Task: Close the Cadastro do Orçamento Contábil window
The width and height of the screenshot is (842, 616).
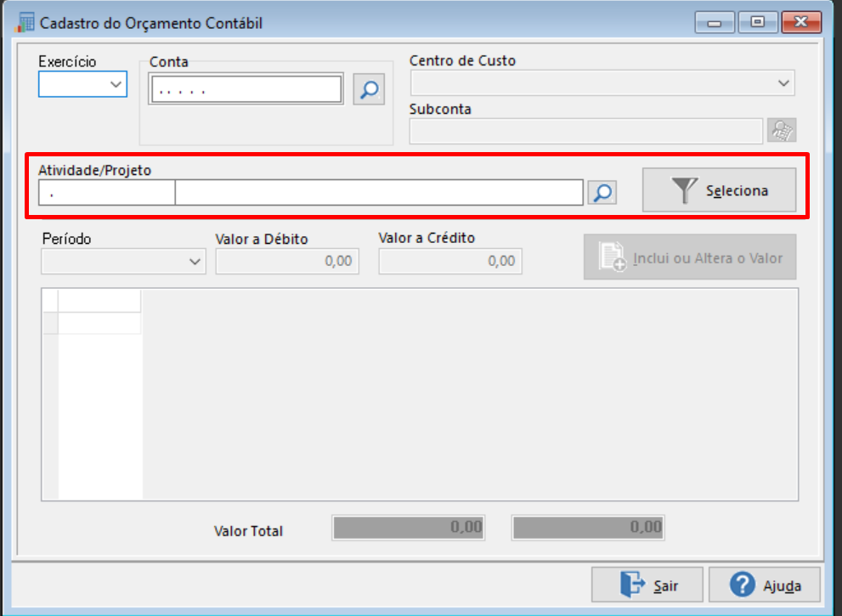Action: point(801,23)
